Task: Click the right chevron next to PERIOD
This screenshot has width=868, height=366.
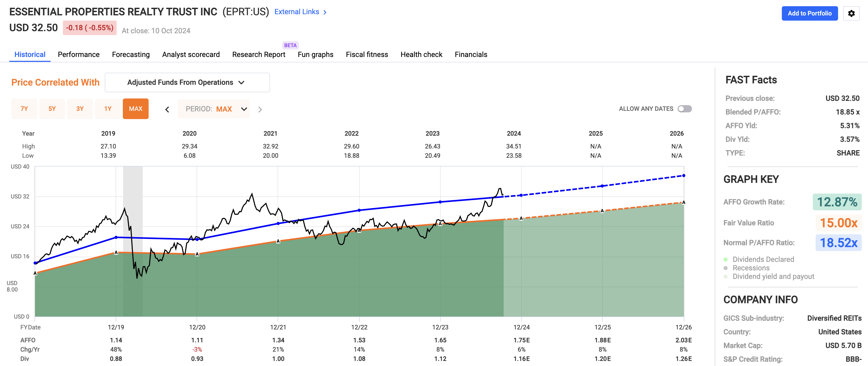Action: (260, 109)
